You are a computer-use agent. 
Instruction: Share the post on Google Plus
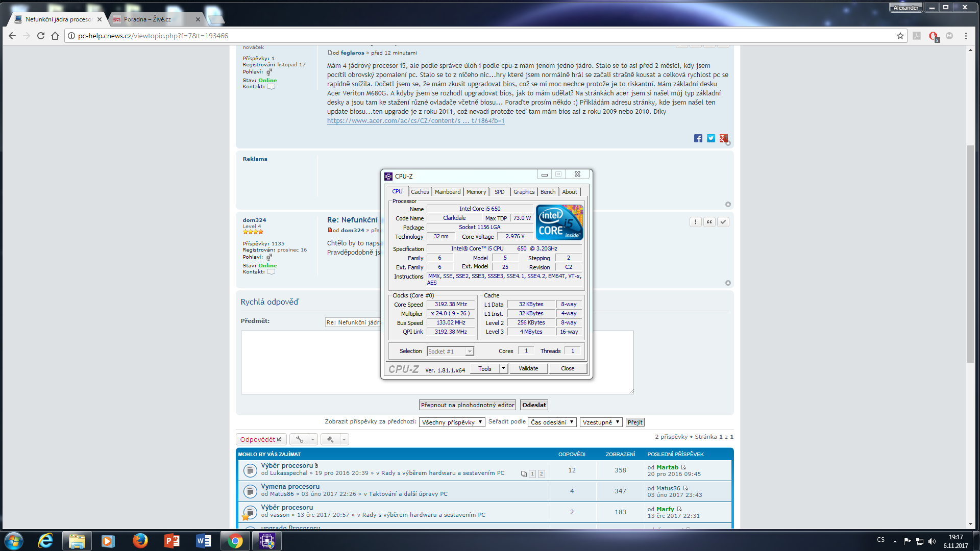[x=723, y=138]
